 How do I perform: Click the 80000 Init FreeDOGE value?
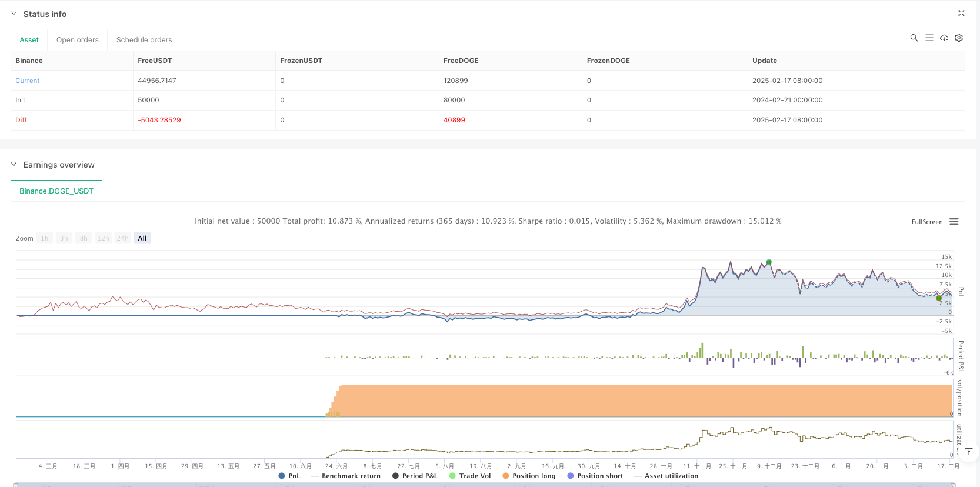pyautogui.click(x=454, y=100)
